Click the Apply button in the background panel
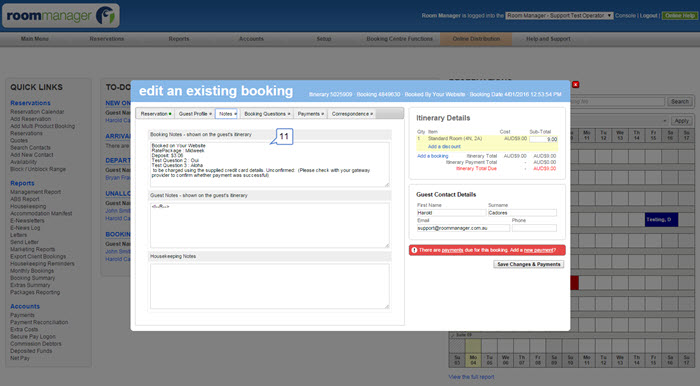Viewport: 700px width, 386px height. (681, 121)
